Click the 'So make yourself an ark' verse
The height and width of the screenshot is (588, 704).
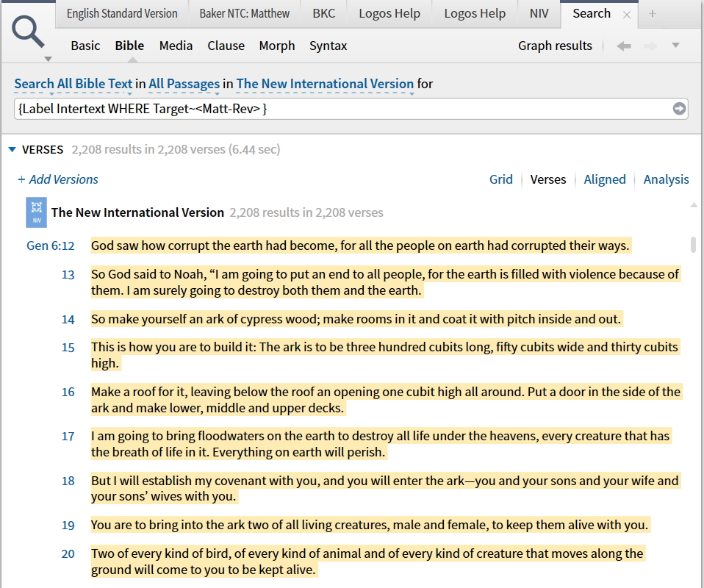(x=356, y=320)
